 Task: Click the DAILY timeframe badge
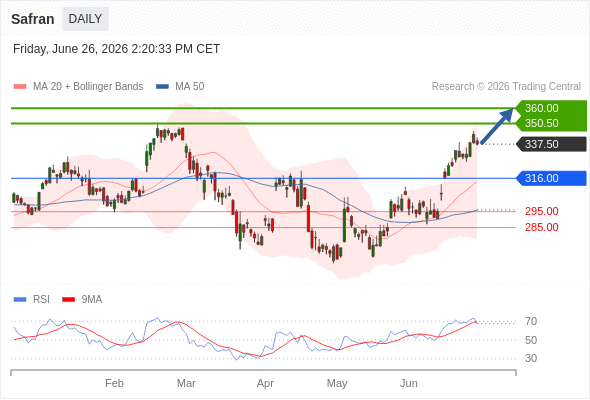(85, 19)
